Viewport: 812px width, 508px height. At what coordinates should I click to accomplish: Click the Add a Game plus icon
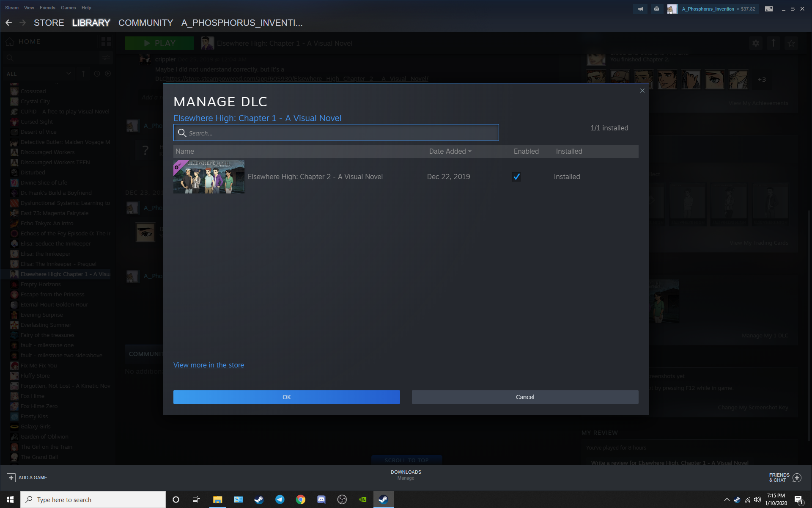11,478
